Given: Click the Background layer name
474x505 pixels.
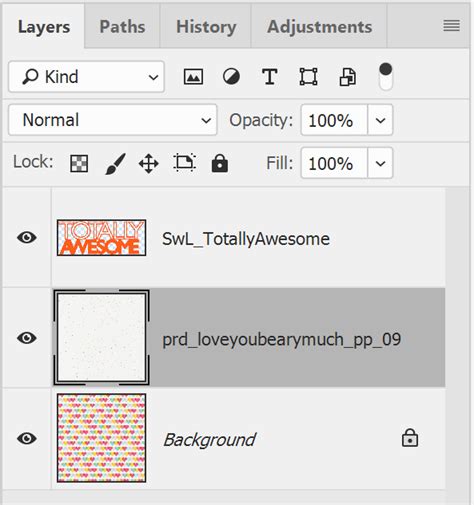Looking at the screenshot, I should (x=209, y=440).
